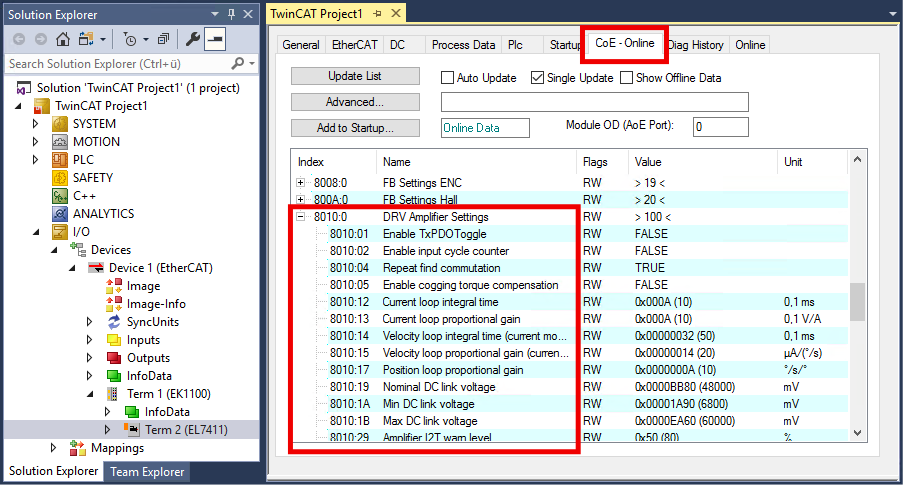Click the Image-Info node icon

coord(114,304)
